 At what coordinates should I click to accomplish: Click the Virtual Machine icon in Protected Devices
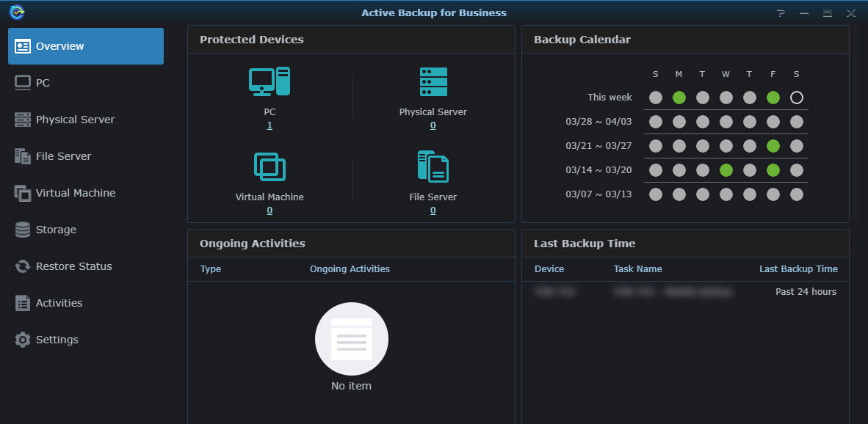click(x=270, y=167)
